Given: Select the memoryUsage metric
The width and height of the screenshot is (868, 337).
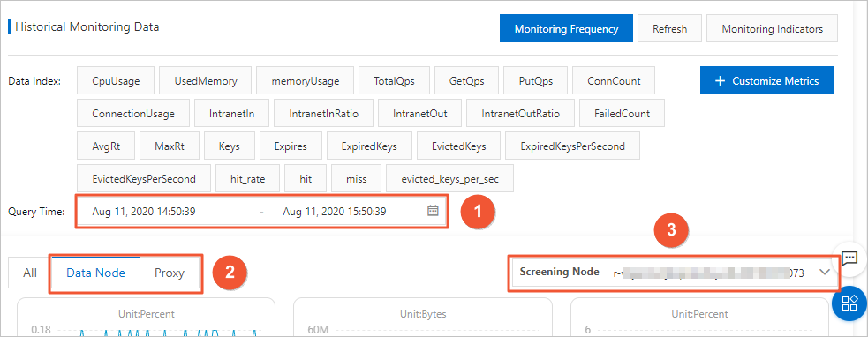Looking at the screenshot, I should [305, 81].
